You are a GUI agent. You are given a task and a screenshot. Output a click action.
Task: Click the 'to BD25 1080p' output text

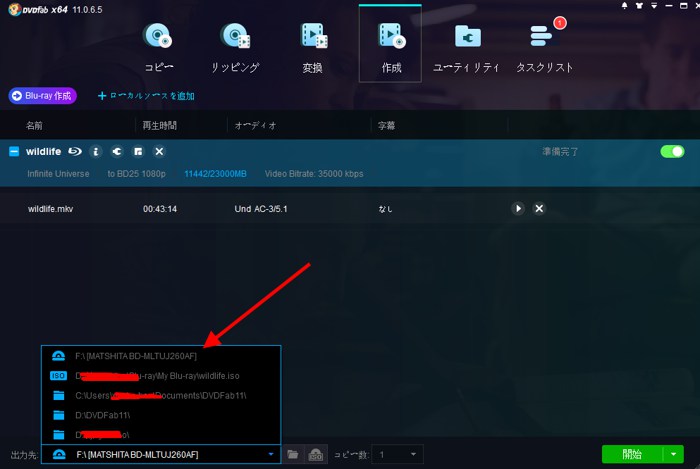click(137, 174)
